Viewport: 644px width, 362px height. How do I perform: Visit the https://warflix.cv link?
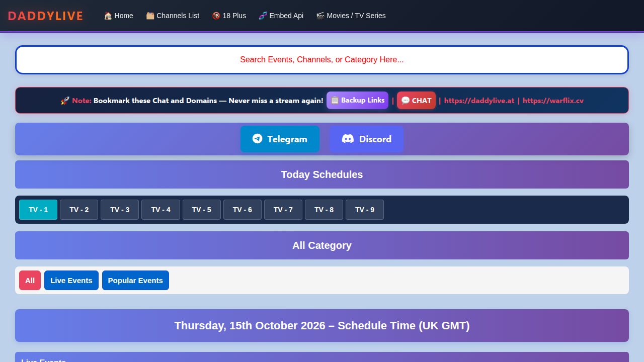click(x=553, y=101)
